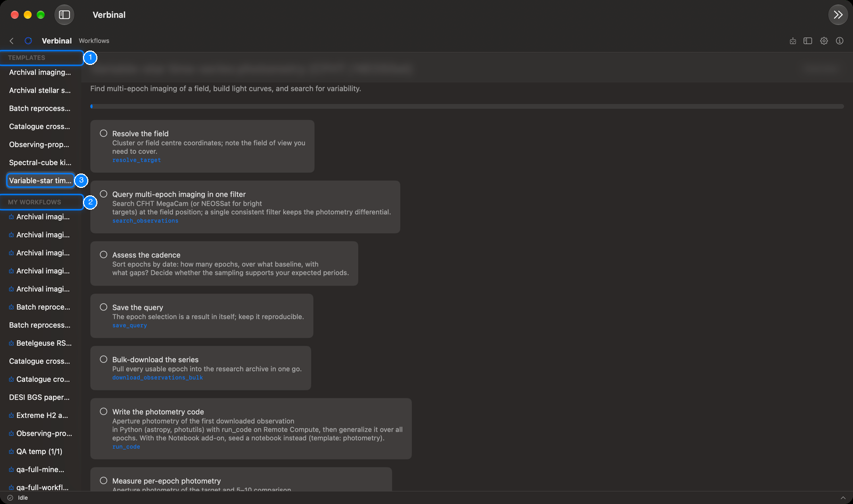Click 'Pull every usable epoch' description text
The image size is (853, 504).
207,369
